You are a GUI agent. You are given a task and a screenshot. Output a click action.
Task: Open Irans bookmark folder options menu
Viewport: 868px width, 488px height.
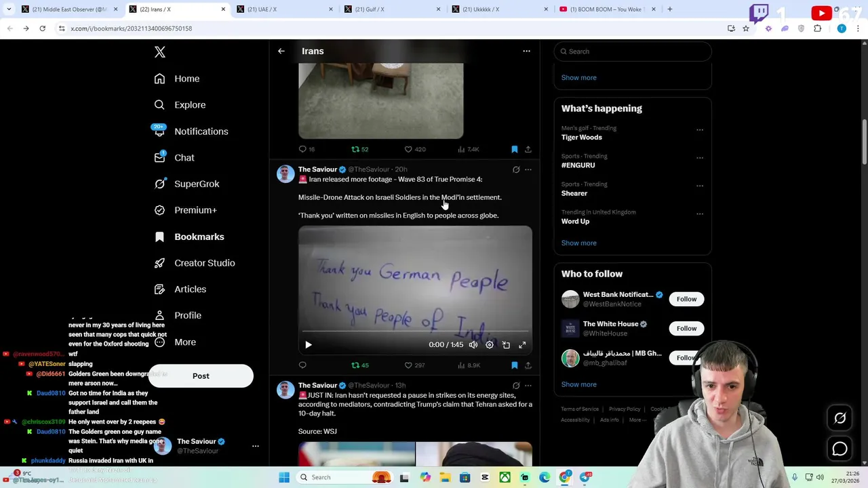(x=526, y=51)
